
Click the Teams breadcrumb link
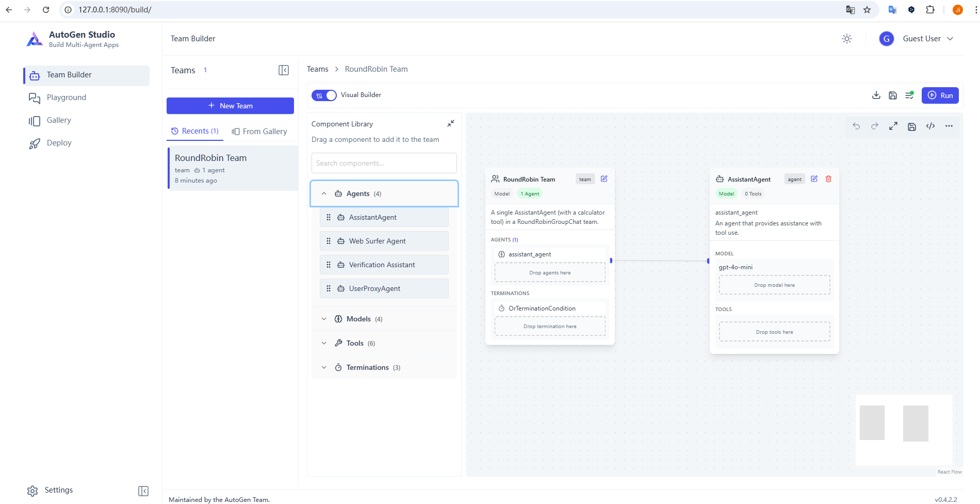(318, 69)
